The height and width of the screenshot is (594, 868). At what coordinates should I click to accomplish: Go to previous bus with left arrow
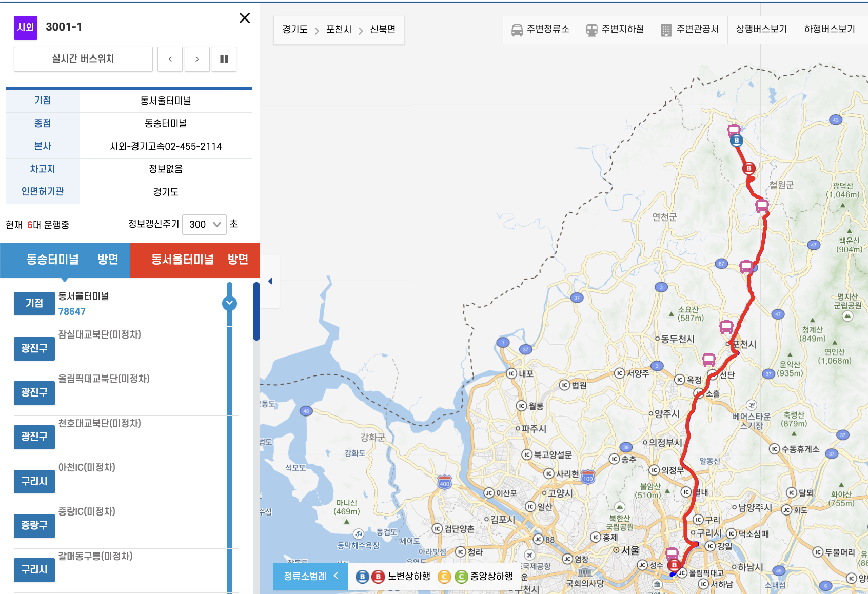pyautogui.click(x=170, y=59)
